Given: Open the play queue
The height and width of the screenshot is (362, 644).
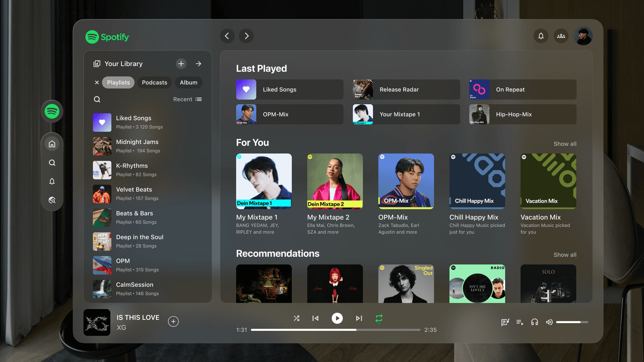Looking at the screenshot, I should click(520, 322).
